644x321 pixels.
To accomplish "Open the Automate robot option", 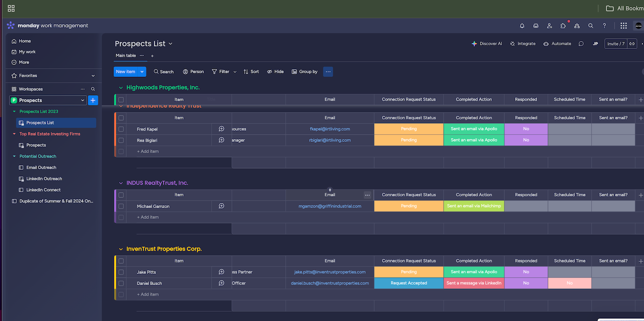I will pos(557,44).
